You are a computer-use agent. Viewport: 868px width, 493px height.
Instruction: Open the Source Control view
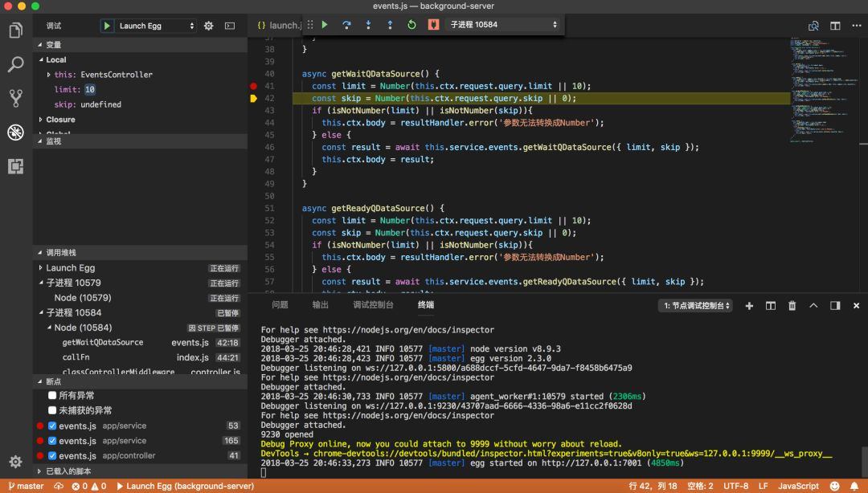[15, 99]
